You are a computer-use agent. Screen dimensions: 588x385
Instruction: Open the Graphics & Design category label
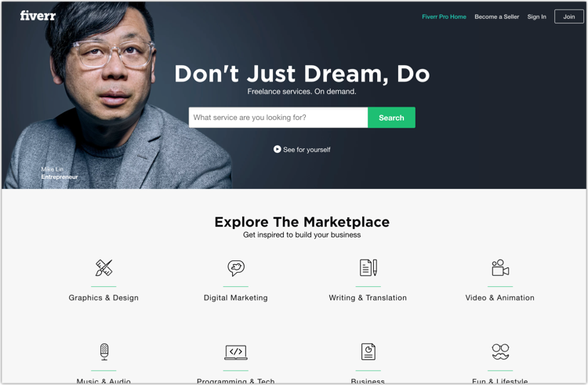tap(103, 298)
